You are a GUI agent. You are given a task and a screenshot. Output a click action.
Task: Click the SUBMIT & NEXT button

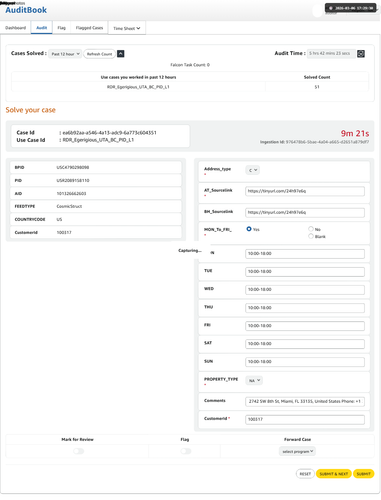333,474
